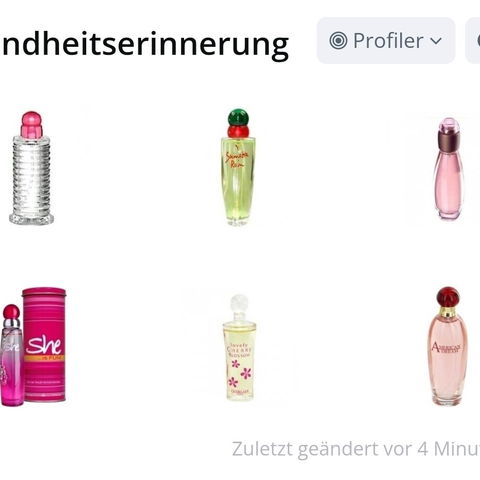Open the ribbed glass bottle perfume

coord(31,168)
